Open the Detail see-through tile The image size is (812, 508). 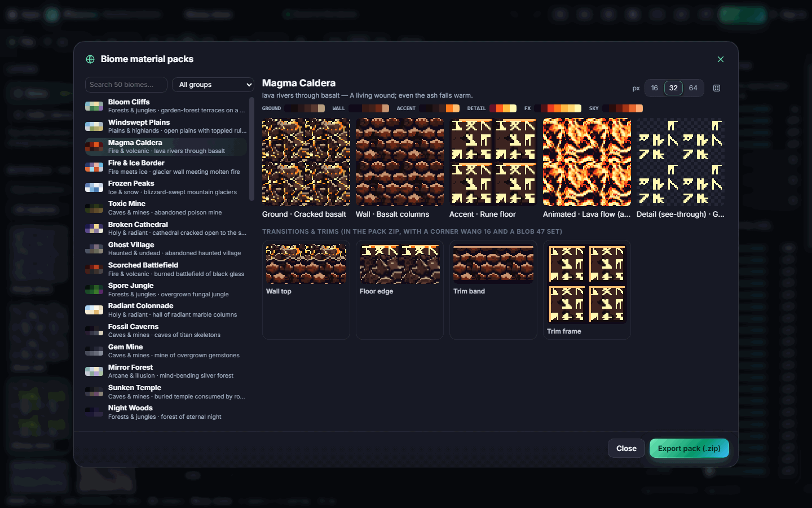pyautogui.click(x=681, y=162)
